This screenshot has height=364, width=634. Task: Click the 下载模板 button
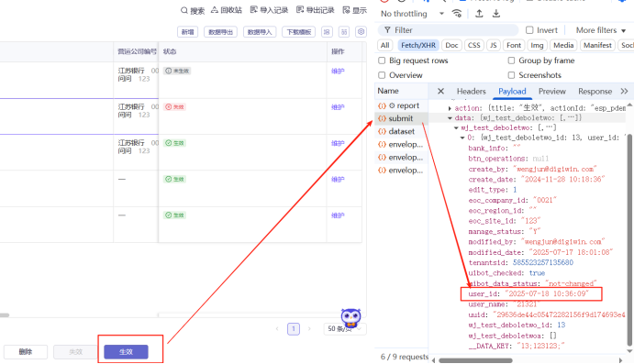click(x=299, y=32)
